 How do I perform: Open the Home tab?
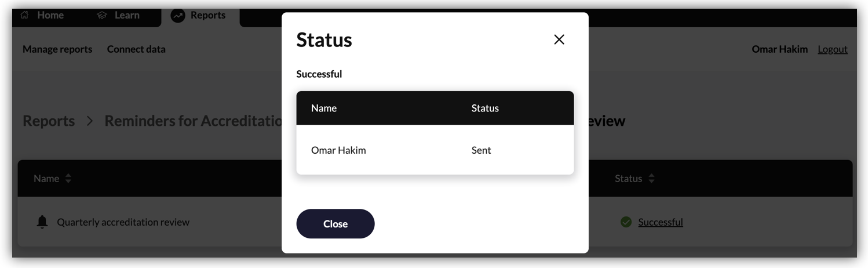click(x=42, y=15)
